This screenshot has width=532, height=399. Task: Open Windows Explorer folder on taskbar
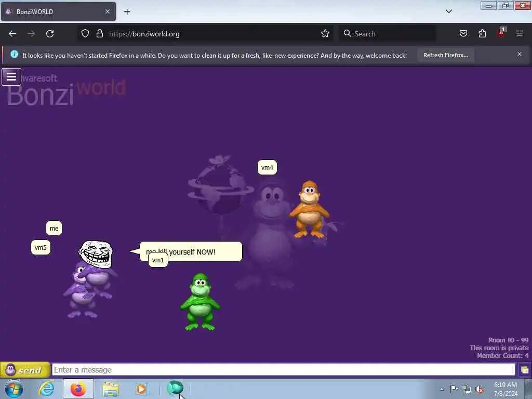[111, 389]
